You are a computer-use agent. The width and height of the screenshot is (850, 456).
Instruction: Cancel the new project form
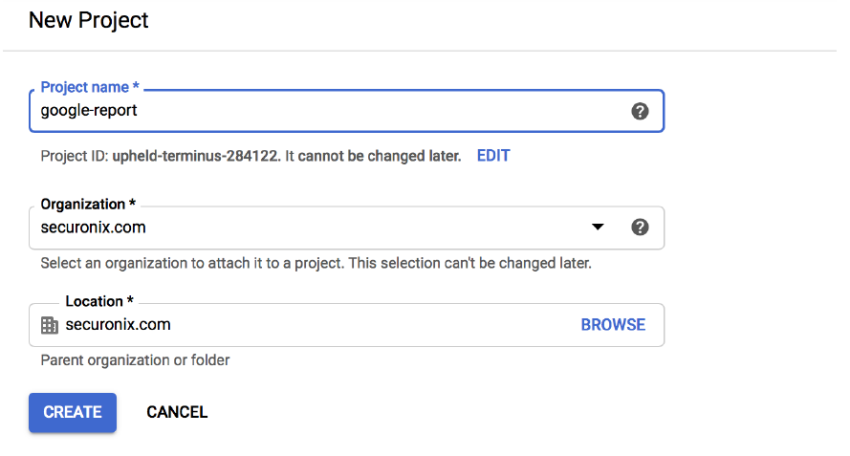177,412
